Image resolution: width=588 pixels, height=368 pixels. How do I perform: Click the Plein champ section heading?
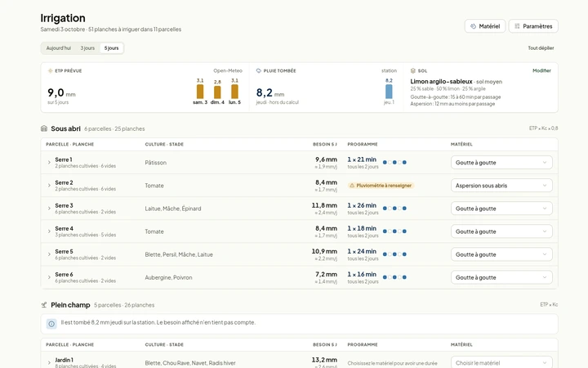coord(70,305)
